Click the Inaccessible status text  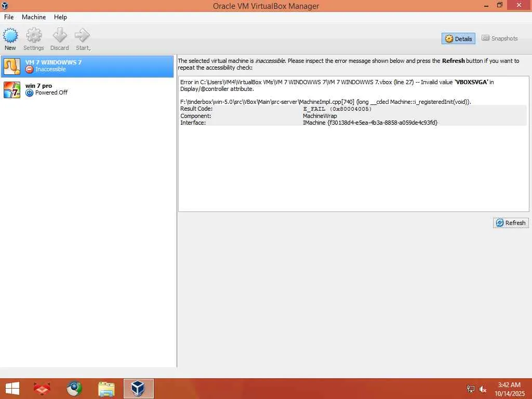[50, 69]
